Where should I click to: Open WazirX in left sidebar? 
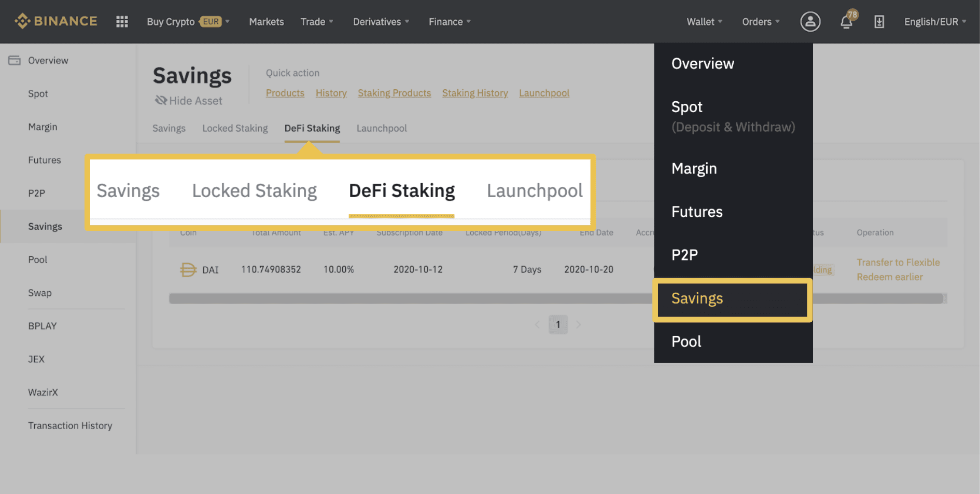[x=43, y=392]
